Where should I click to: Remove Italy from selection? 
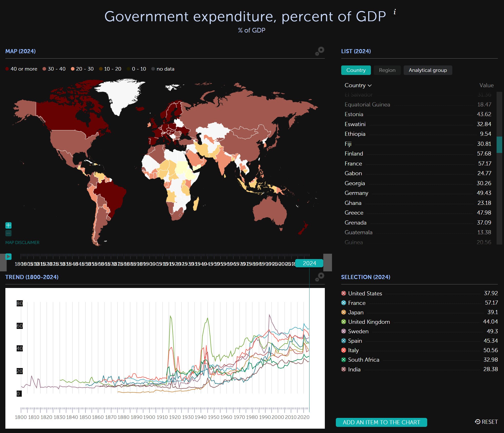coord(344,350)
